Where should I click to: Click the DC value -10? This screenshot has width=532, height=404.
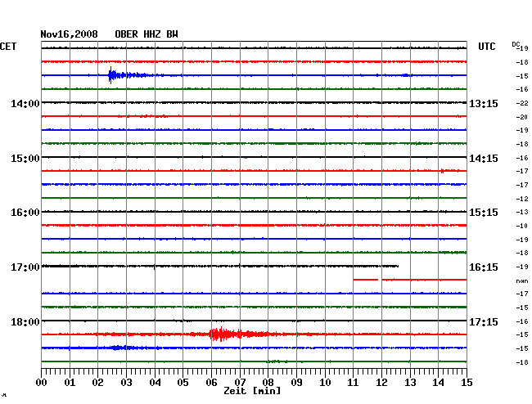(x=522, y=226)
